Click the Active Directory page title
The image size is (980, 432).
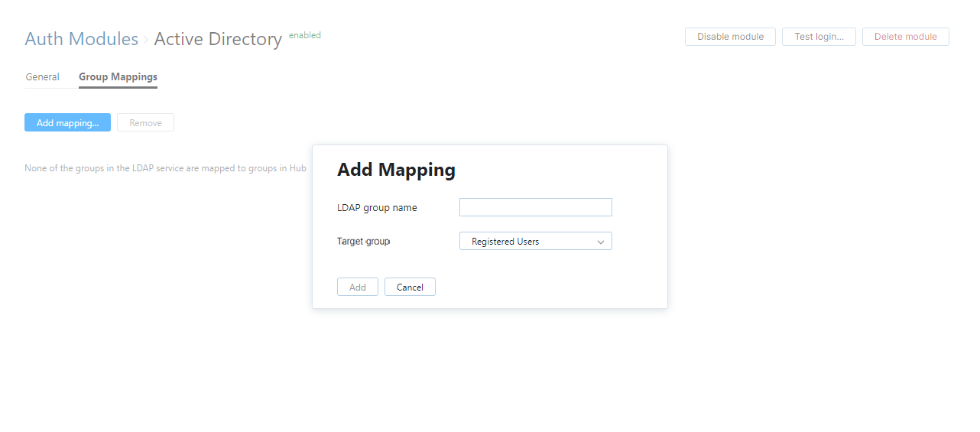coord(218,39)
